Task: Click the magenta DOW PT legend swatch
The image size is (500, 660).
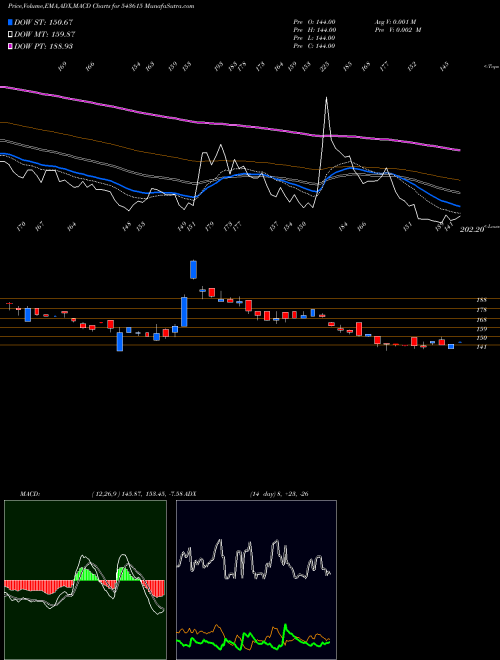Action: click(x=11, y=46)
